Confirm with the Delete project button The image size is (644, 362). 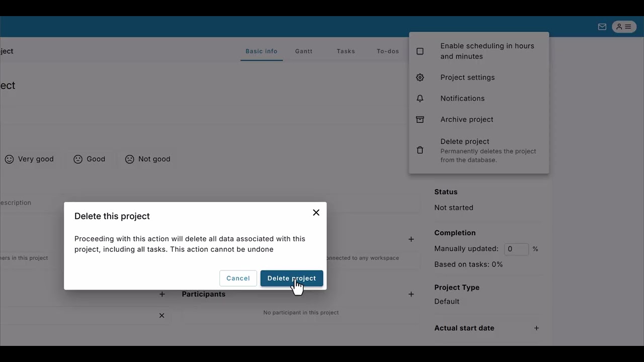coord(291,278)
